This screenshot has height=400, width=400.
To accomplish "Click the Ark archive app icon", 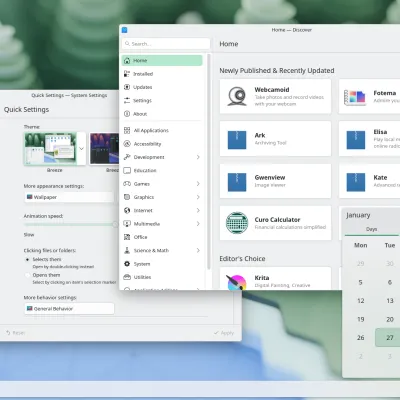I will [x=237, y=140].
